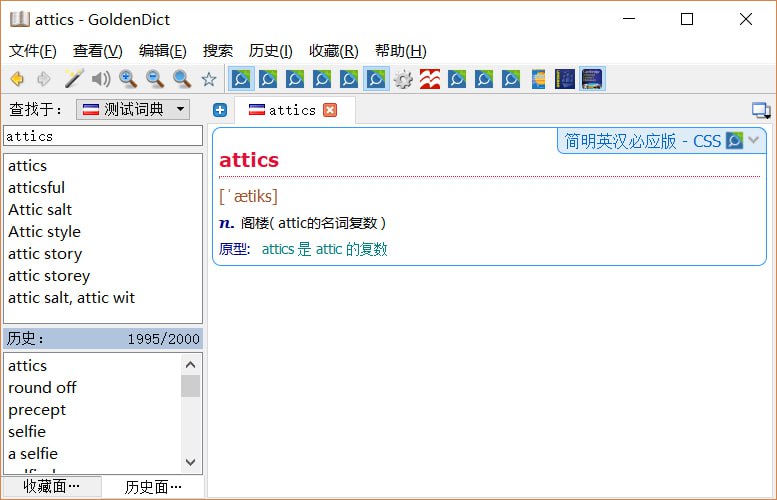Play pronunciation with the speaker icon

100,79
